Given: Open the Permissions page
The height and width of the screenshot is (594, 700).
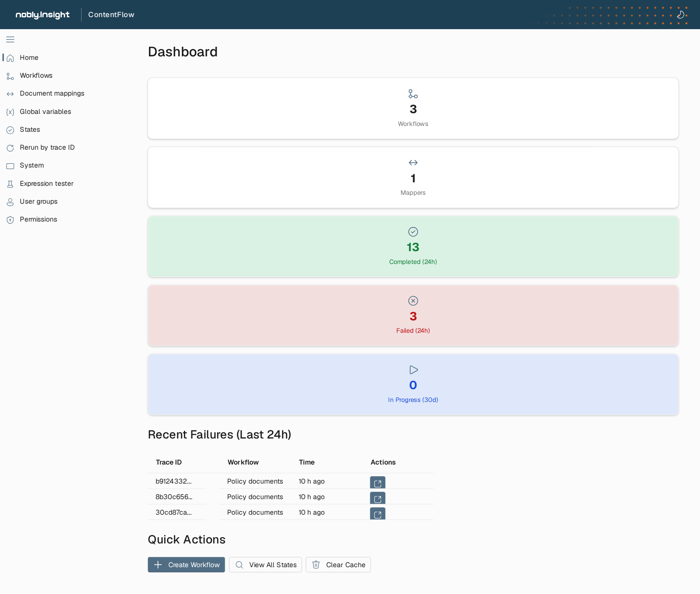Looking at the screenshot, I should [38, 219].
